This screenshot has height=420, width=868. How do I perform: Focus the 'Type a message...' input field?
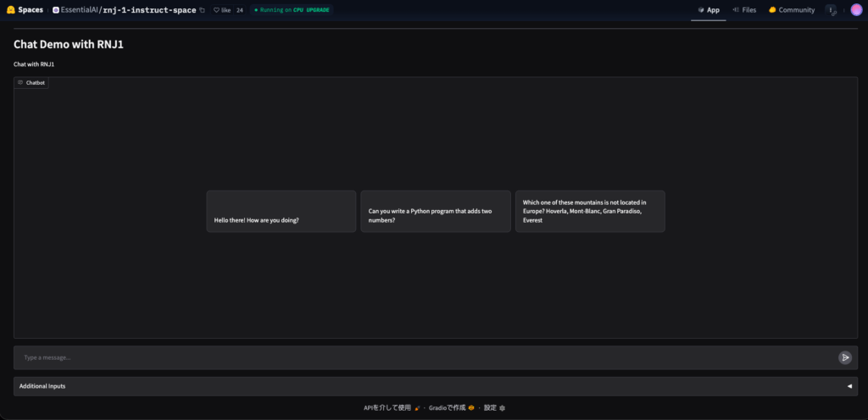424,357
